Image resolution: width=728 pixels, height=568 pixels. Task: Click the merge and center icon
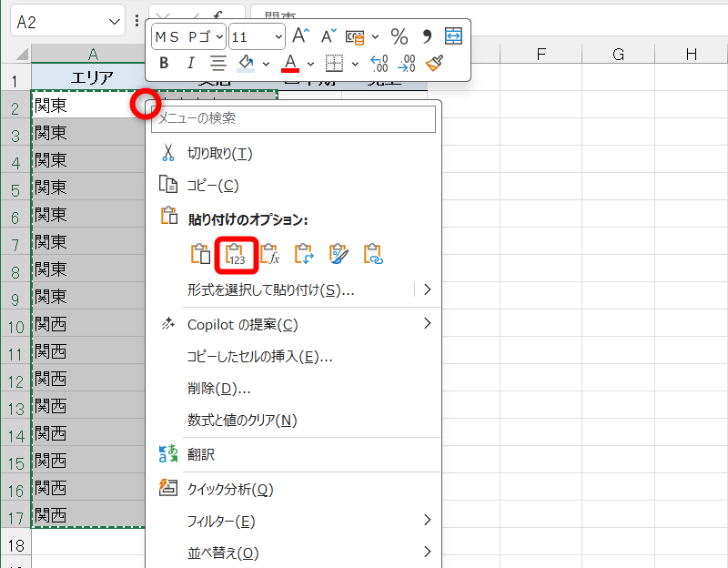tap(453, 35)
